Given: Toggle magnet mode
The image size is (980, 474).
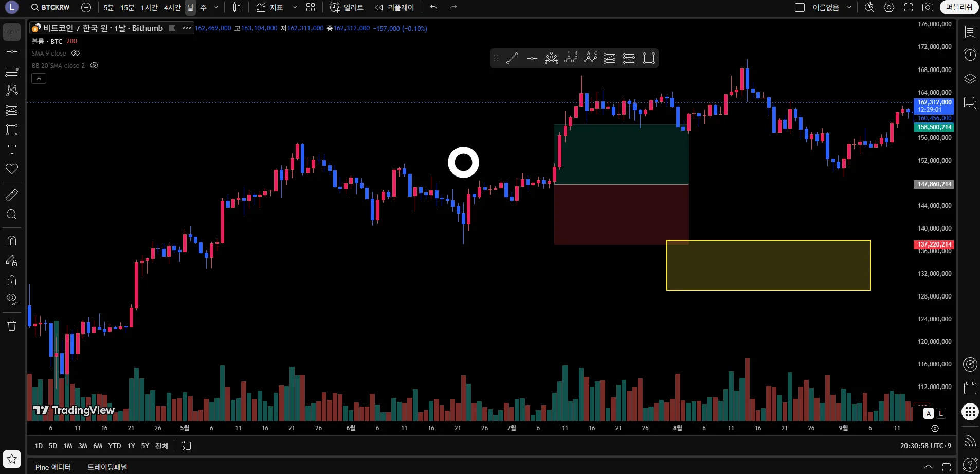Looking at the screenshot, I should (12, 241).
